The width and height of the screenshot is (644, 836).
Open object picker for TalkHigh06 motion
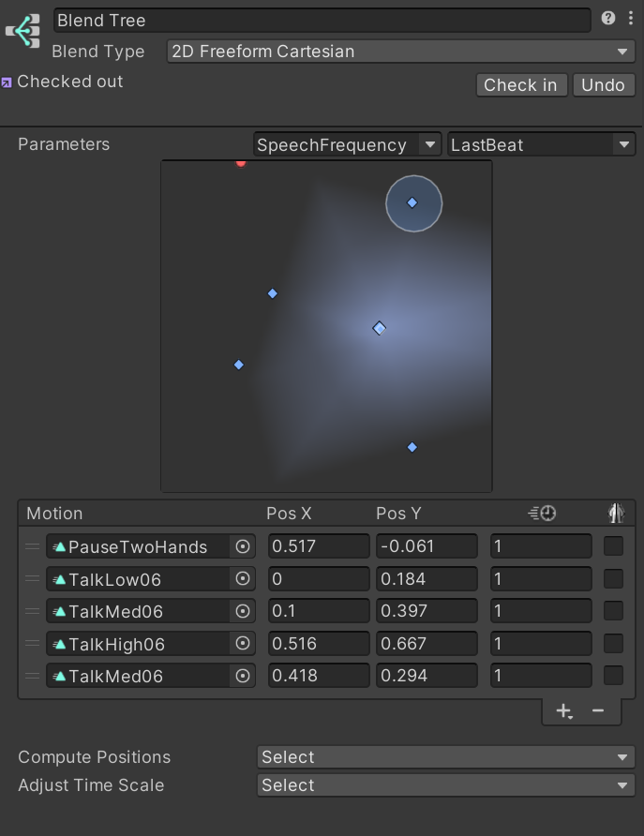point(243,644)
